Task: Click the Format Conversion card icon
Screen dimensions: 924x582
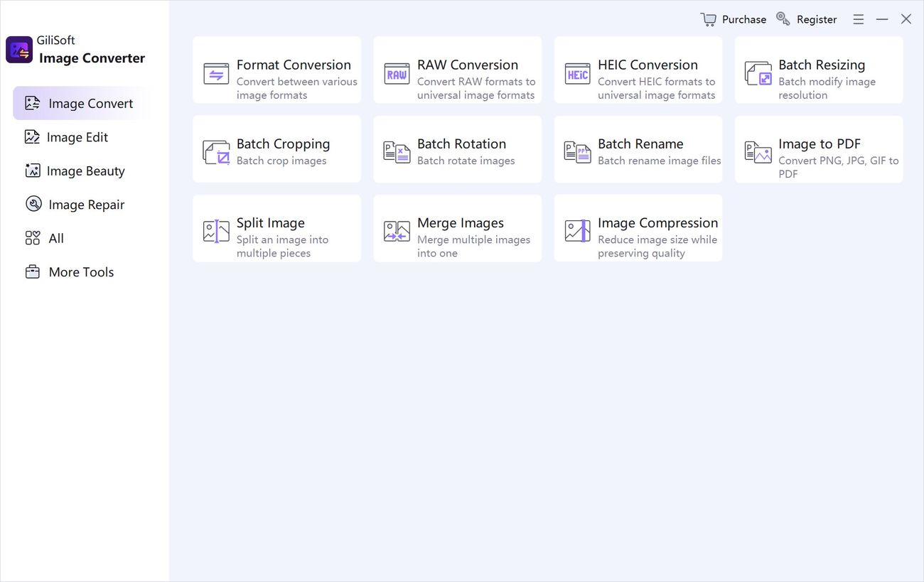Action: pyautogui.click(x=216, y=73)
